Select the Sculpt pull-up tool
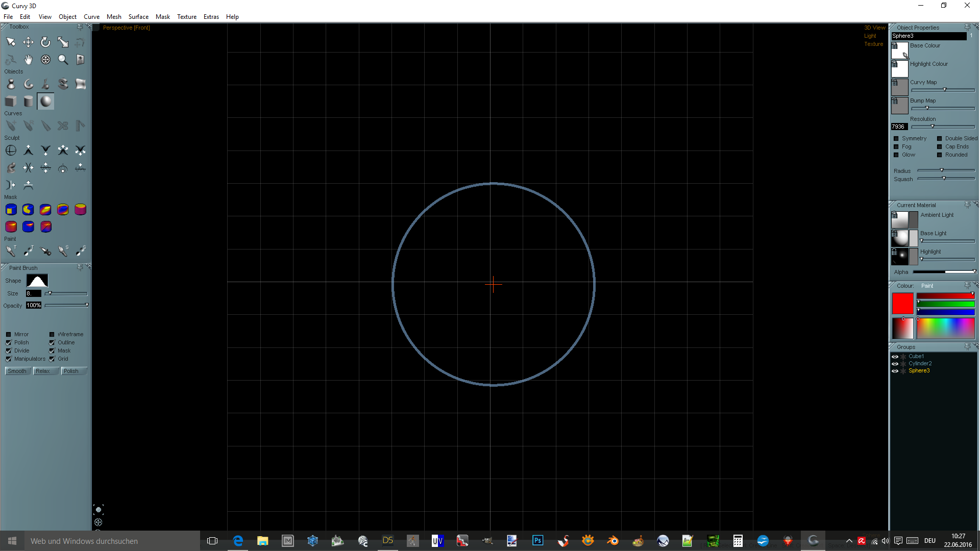This screenshot has width=980, height=551. pyautogui.click(x=28, y=151)
